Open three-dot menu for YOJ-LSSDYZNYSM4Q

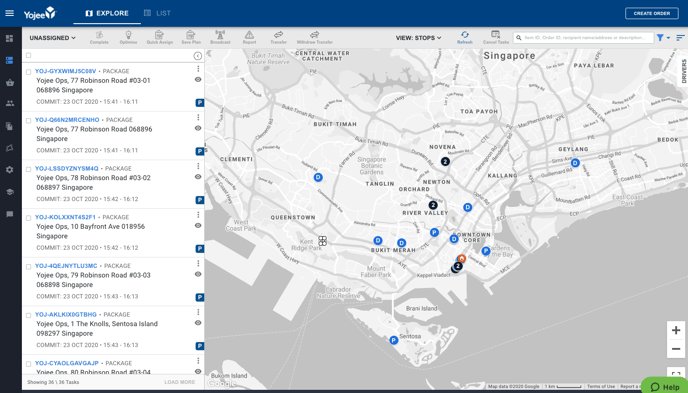click(198, 166)
